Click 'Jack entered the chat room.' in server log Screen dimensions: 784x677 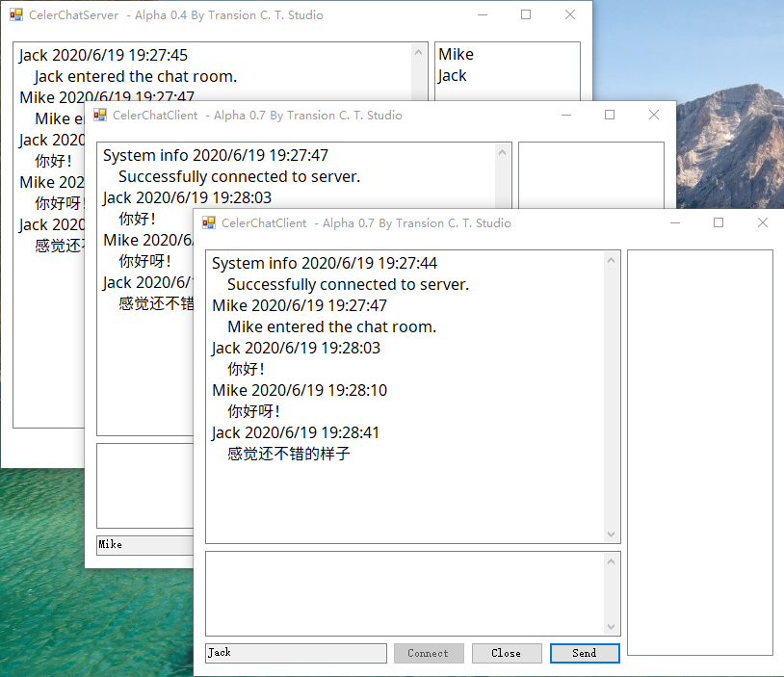coord(136,76)
